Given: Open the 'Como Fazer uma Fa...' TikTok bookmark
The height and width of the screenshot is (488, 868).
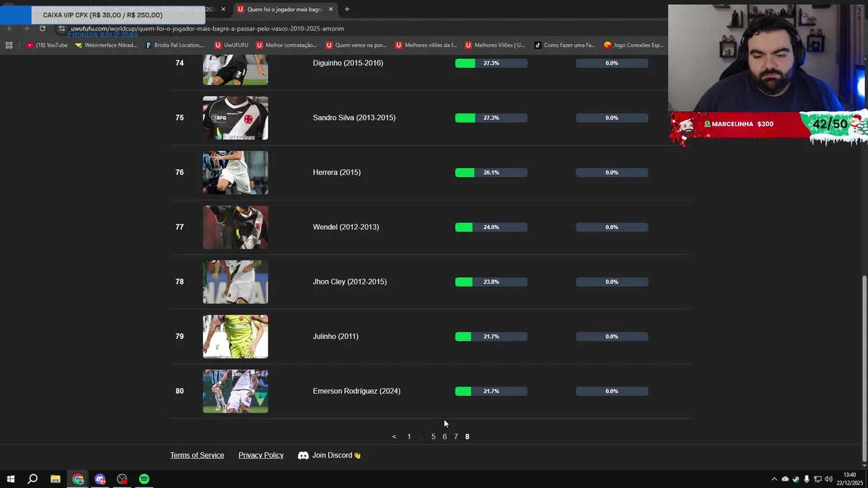Looking at the screenshot, I should (x=564, y=45).
